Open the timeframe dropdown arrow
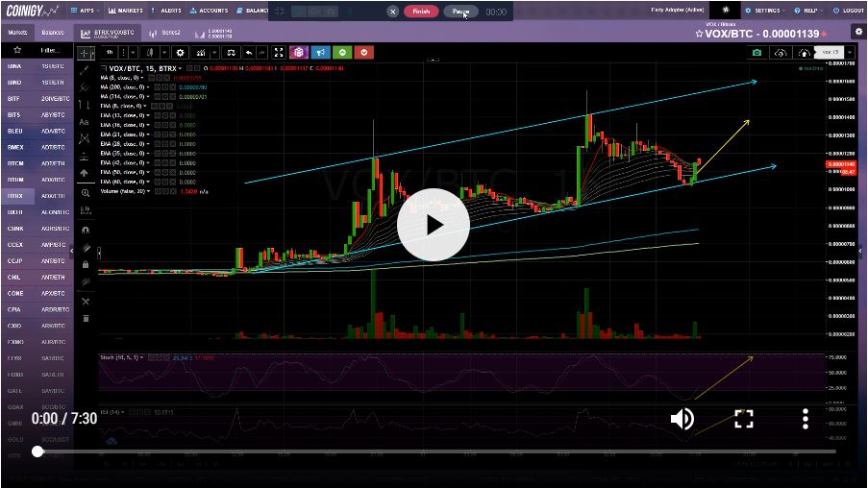This screenshot has height=488, width=868. coord(133,53)
